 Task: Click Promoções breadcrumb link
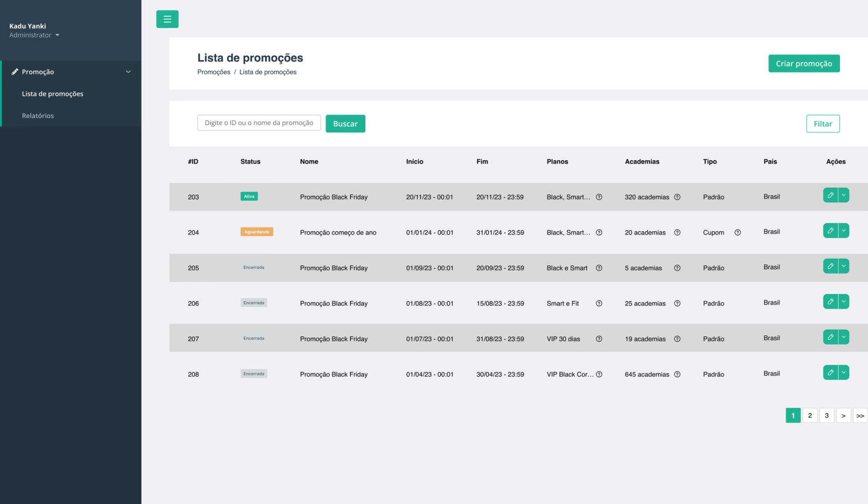(214, 72)
